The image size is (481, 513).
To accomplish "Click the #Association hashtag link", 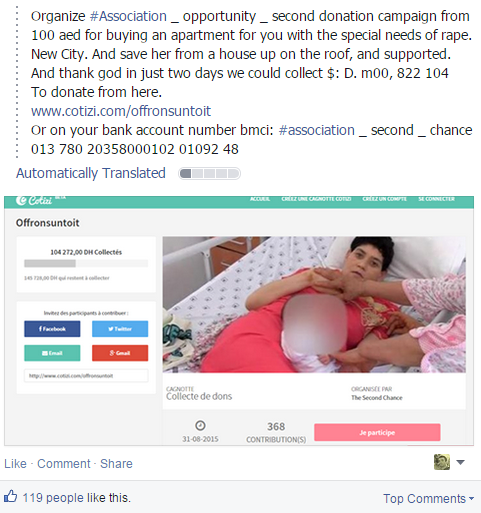I will click(128, 16).
